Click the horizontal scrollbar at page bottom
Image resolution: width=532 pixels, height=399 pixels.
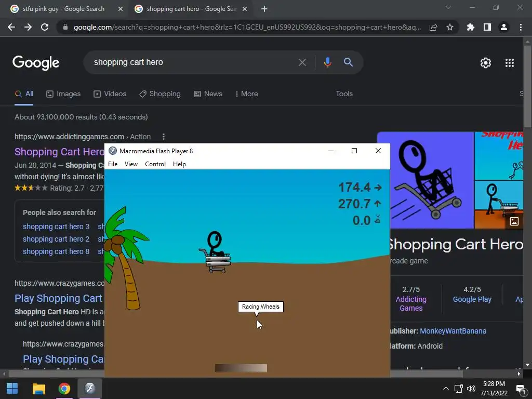click(236, 374)
